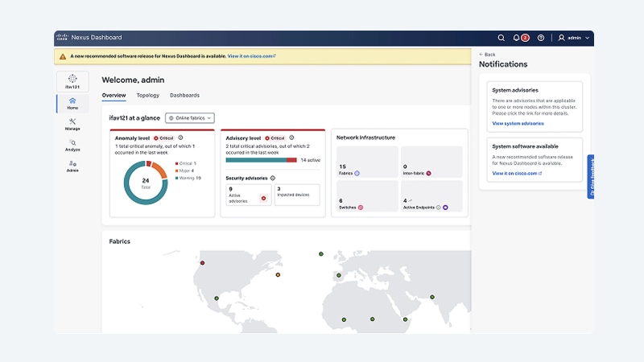The height and width of the screenshot is (362, 644).
Task: Open the Analyze sidebar icon
Action: [72, 145]
